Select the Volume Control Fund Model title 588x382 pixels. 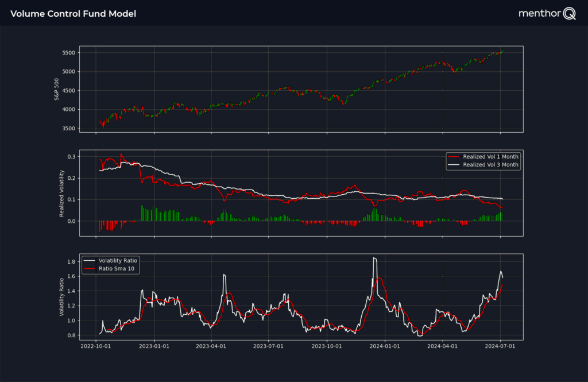[73, 13]
